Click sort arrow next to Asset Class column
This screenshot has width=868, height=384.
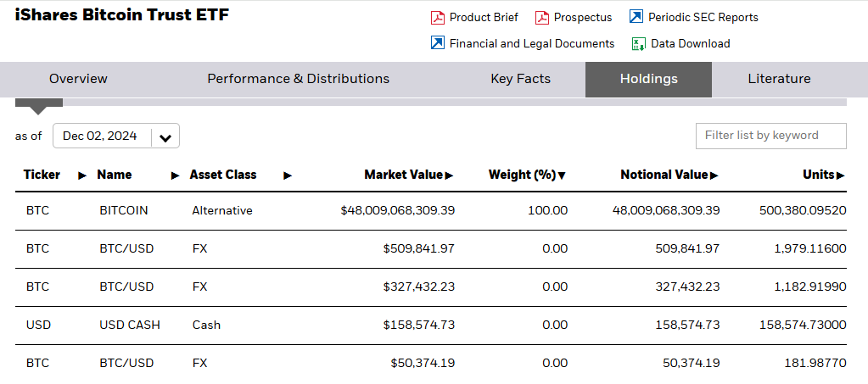tap(288, 175)
